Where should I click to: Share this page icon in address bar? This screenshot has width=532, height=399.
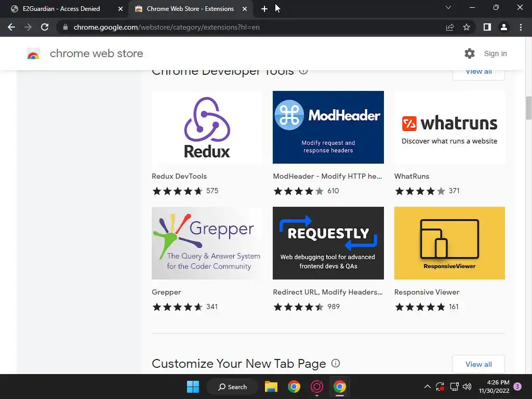point(450,27)
